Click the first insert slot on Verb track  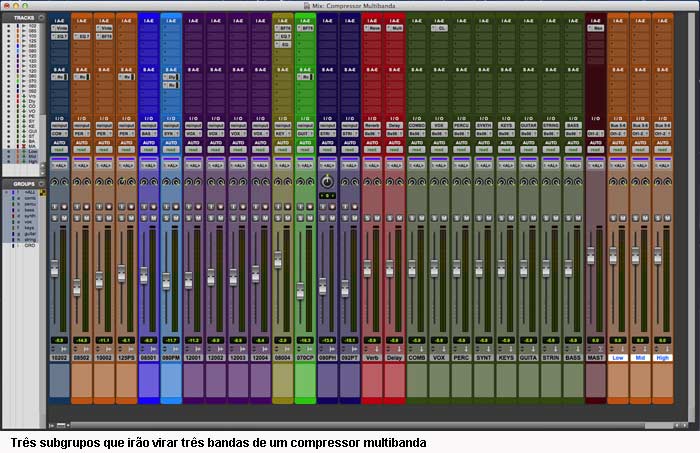point(372,28)
